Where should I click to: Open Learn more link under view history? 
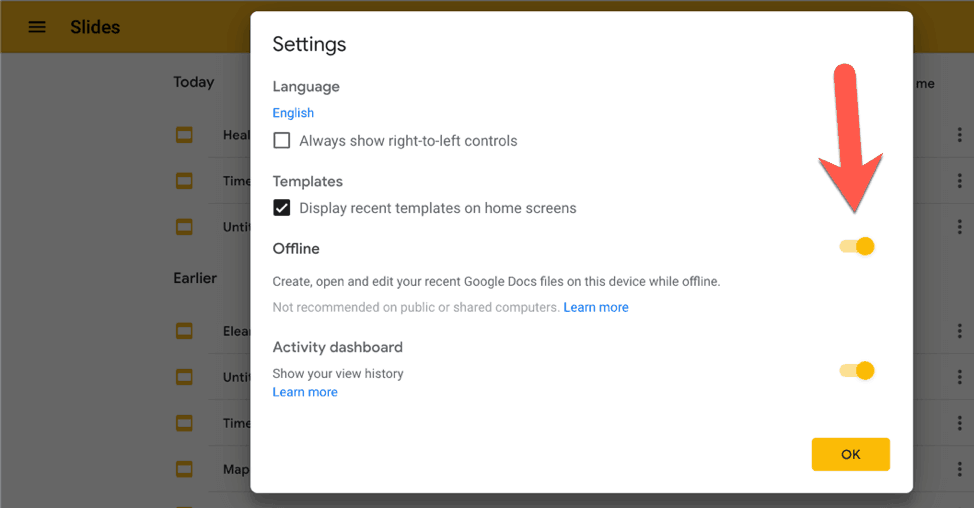[x=305, y=392]
